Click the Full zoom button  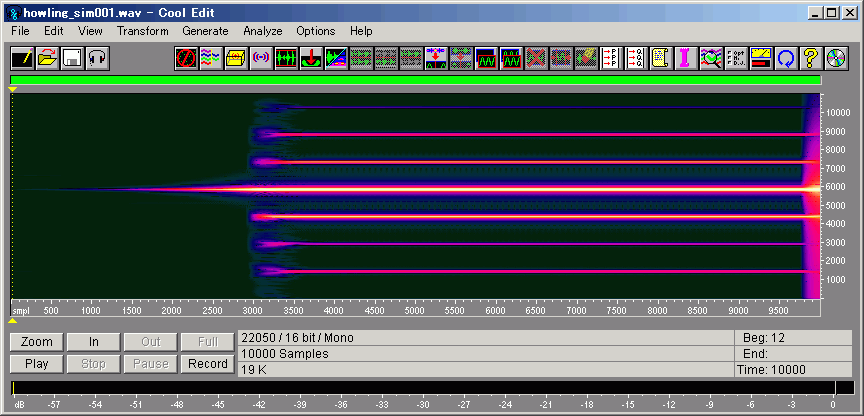(207, 342)
